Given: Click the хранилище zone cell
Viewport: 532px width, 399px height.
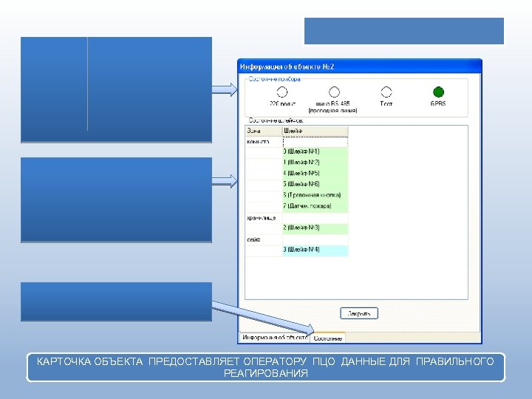Looking at the screenshot, I should (x=264, y=218).
